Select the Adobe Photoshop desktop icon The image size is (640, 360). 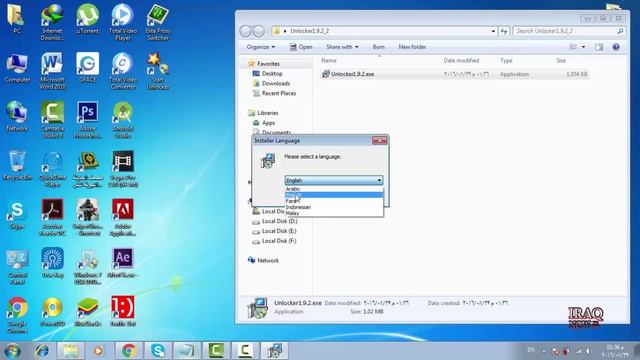pyautogui.click(x=88, y=120)
